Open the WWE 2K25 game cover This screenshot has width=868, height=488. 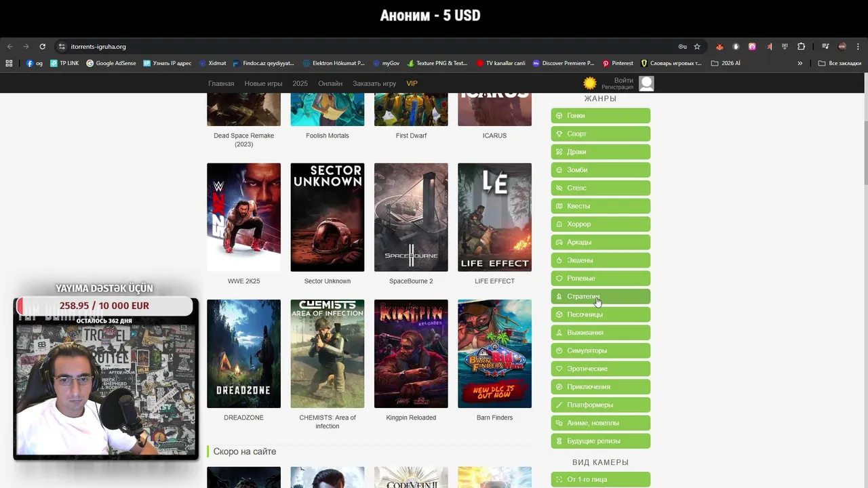tap(243, 218)
